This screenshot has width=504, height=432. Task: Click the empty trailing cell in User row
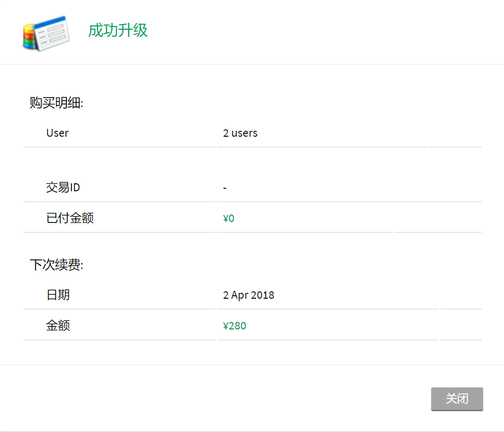pyautogui.click(x=454, y=133)
